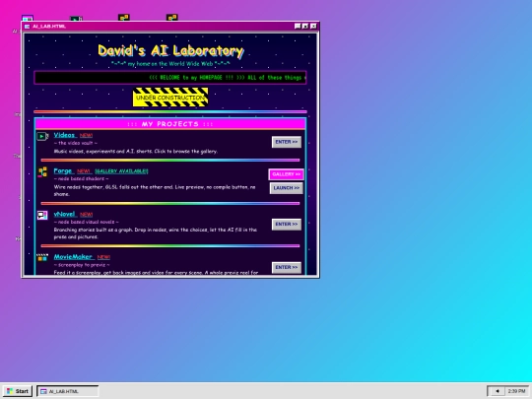Click the scrolling WELCOME to my HOMEPAGE marquee
532x399 pixels.
pyautogui.click(x=170, y=78)
